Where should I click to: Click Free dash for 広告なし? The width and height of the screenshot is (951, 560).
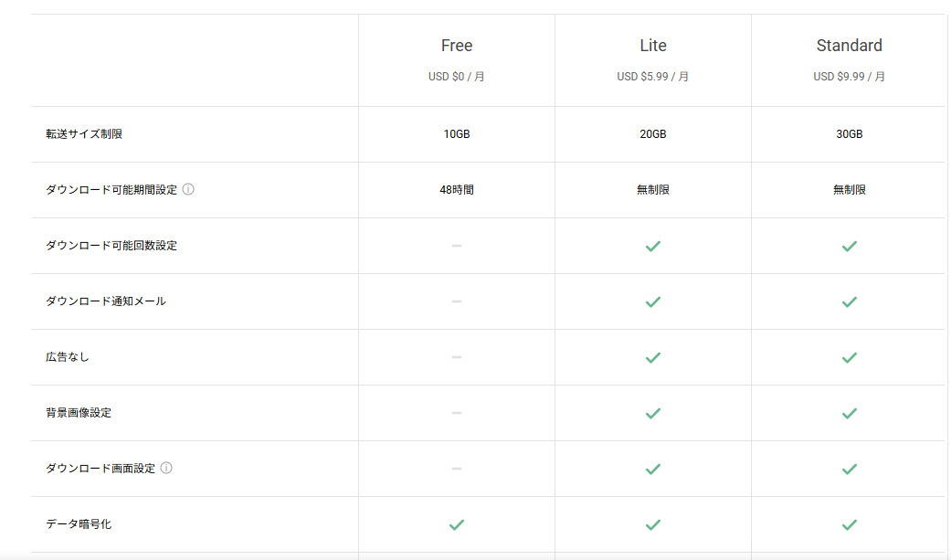click(457, 357)
